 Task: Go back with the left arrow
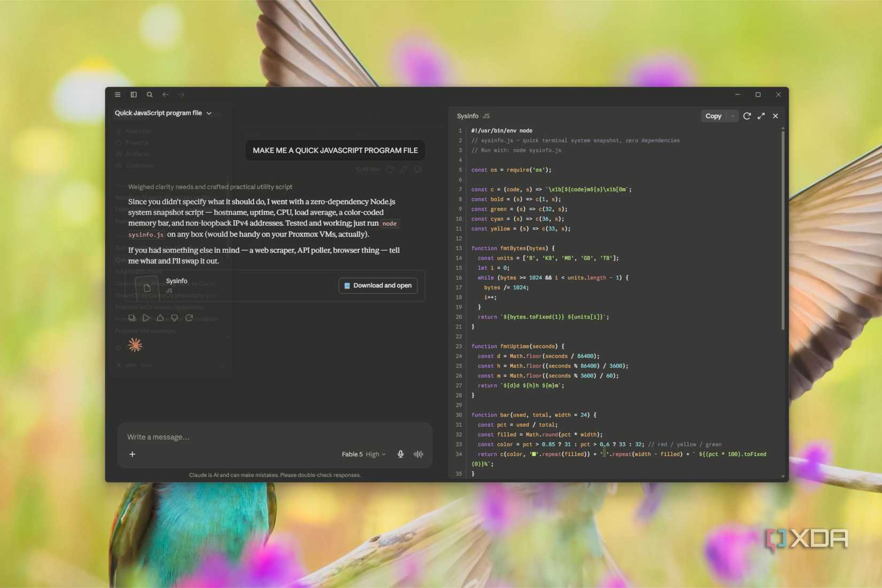[166, 95]
